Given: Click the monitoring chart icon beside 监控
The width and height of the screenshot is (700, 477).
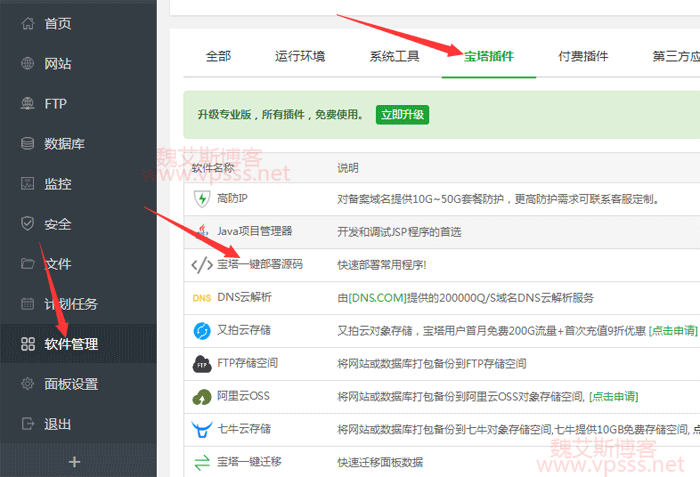Looking at the screenshot, I should point(28,184).
